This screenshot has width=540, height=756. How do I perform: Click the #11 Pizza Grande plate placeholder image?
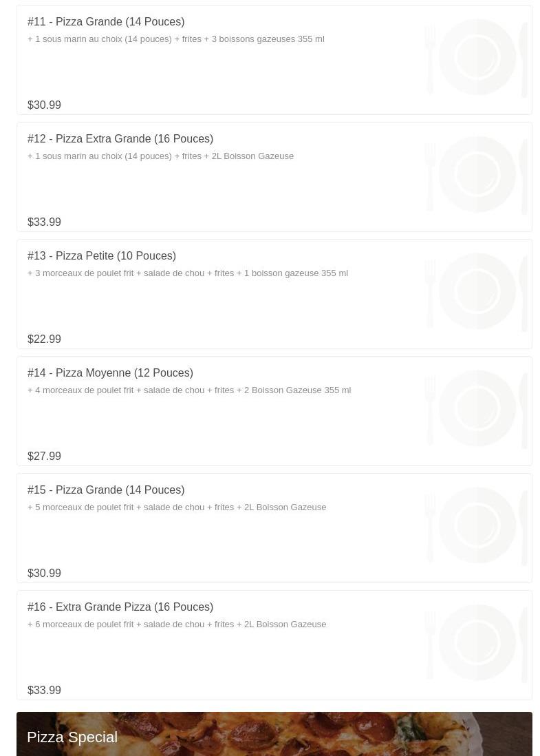pyautogui.click(x=477, y=57)
